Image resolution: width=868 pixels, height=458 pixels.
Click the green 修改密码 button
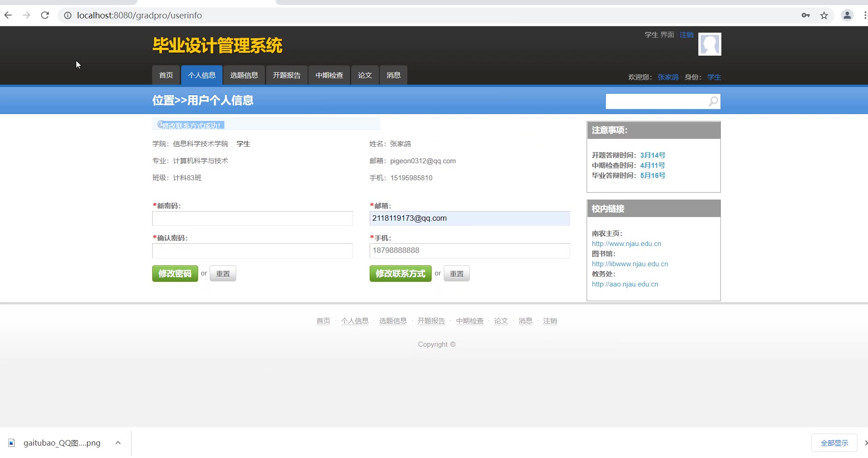(x=175, y=274)
